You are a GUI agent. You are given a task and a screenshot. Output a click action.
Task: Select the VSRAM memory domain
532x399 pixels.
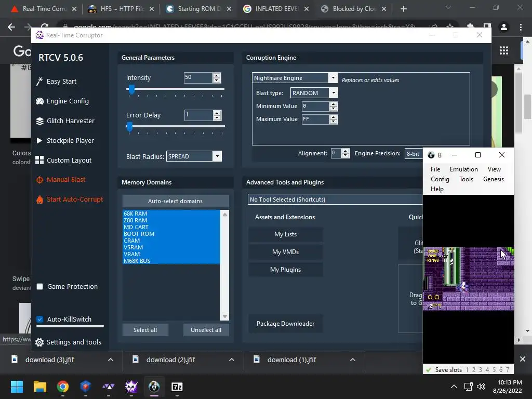click(171, 247)
